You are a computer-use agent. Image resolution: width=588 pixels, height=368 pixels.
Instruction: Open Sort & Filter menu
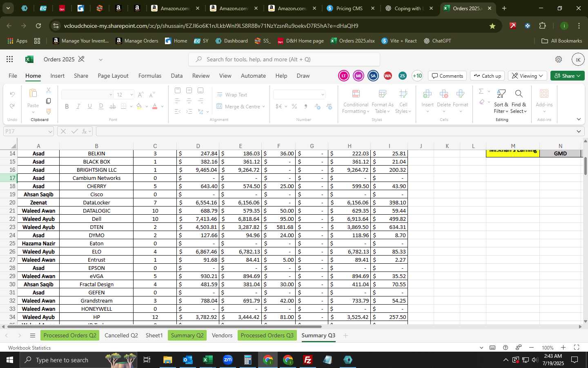point(501,102)
